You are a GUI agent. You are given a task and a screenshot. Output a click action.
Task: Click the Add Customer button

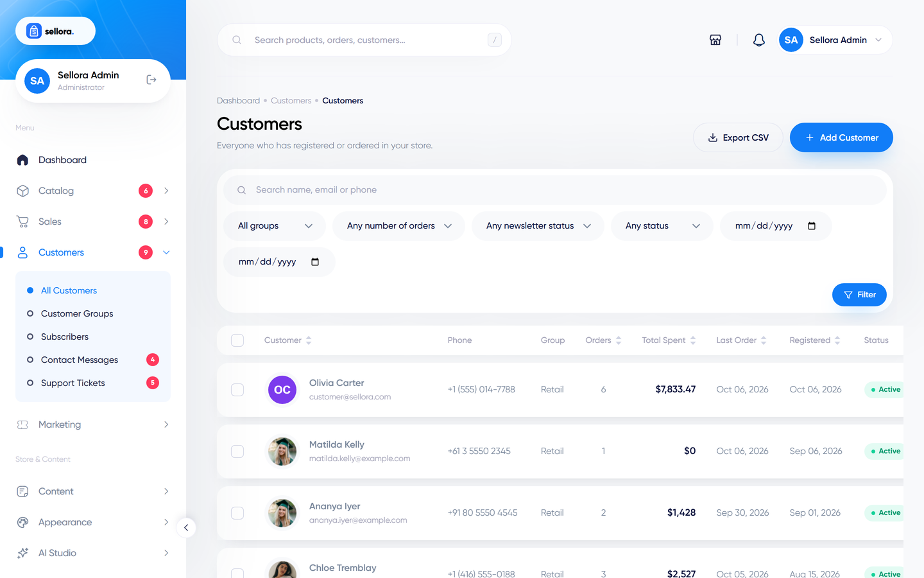[841, 137]
